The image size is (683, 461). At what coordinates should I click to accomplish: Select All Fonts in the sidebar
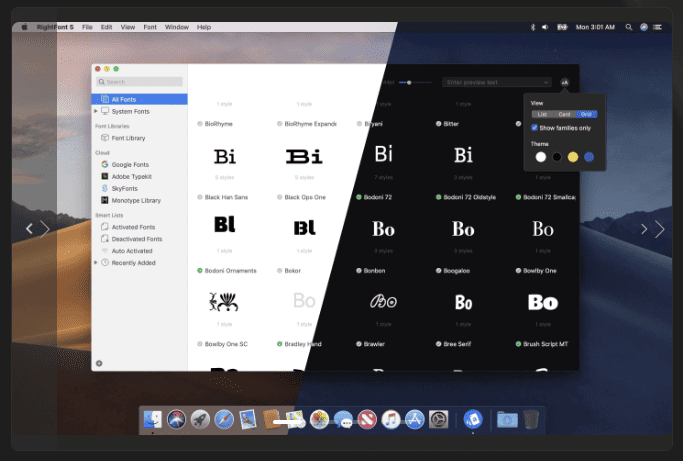pyautogui.click(x=139, y=99)
